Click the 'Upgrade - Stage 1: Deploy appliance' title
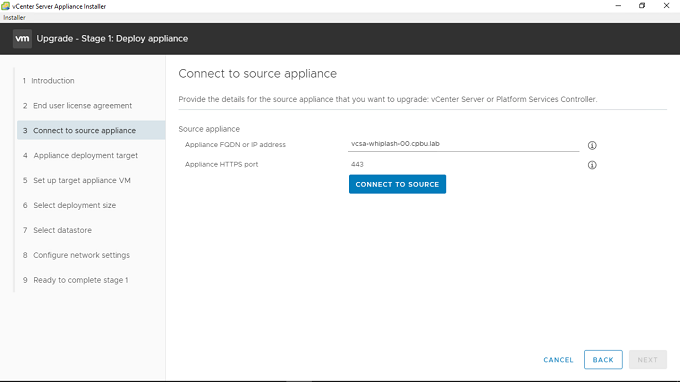 (x=112, y=39)
